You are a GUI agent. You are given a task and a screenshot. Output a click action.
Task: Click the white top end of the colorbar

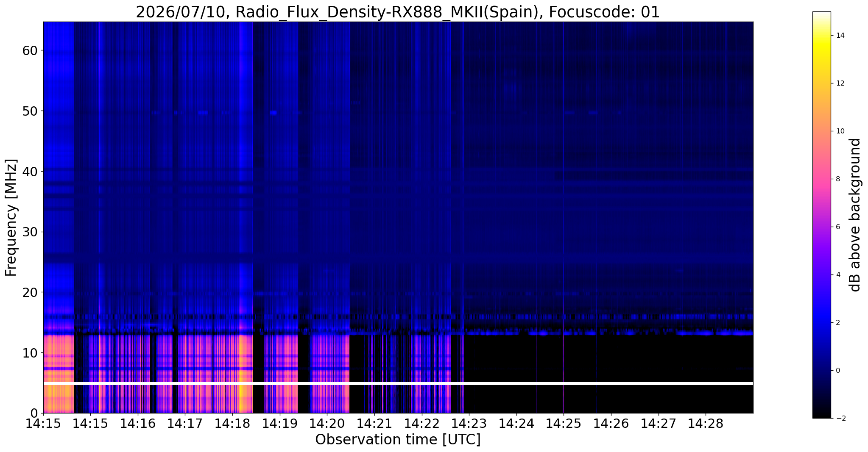[821, 16]
